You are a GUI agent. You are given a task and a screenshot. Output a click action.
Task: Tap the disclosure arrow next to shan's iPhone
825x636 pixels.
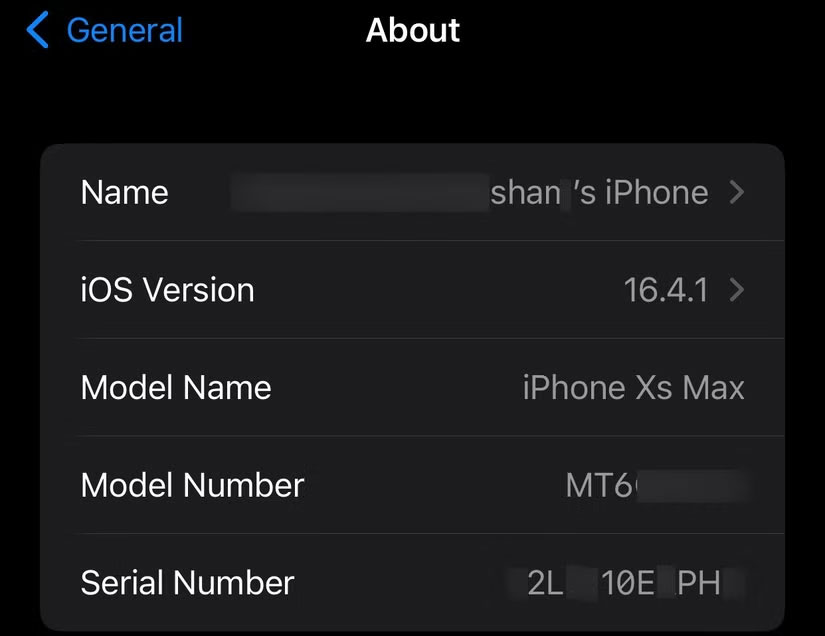coord(737,192)
